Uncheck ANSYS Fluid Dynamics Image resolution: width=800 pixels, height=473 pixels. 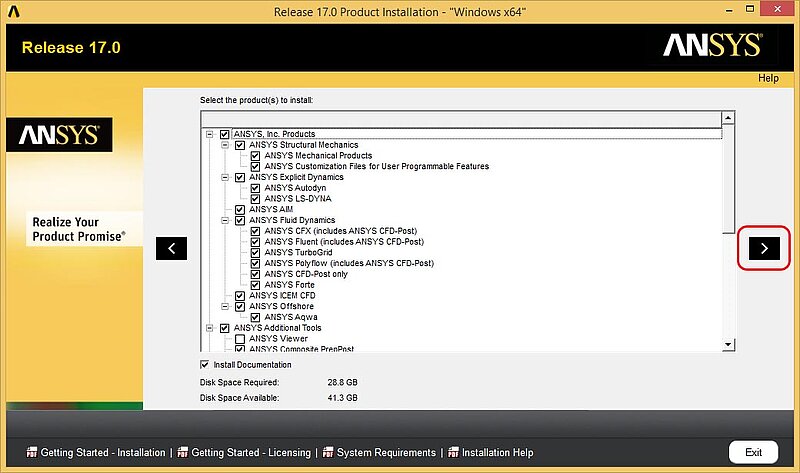tap(240, 220)
